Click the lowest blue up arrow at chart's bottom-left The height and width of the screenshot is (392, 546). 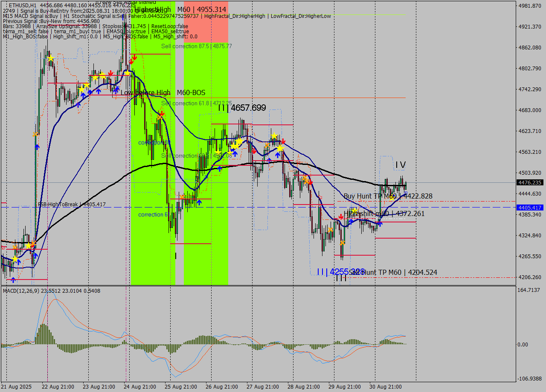[13, 280]
